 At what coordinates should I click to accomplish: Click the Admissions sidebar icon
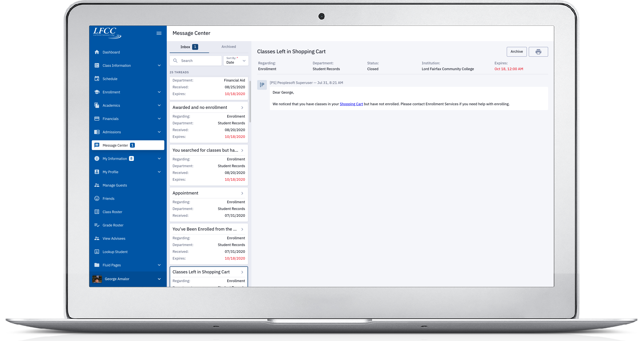point(97,132)
